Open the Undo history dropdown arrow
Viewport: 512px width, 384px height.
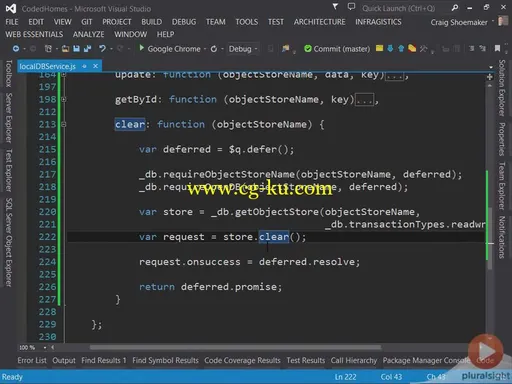[x=111, y=49]
